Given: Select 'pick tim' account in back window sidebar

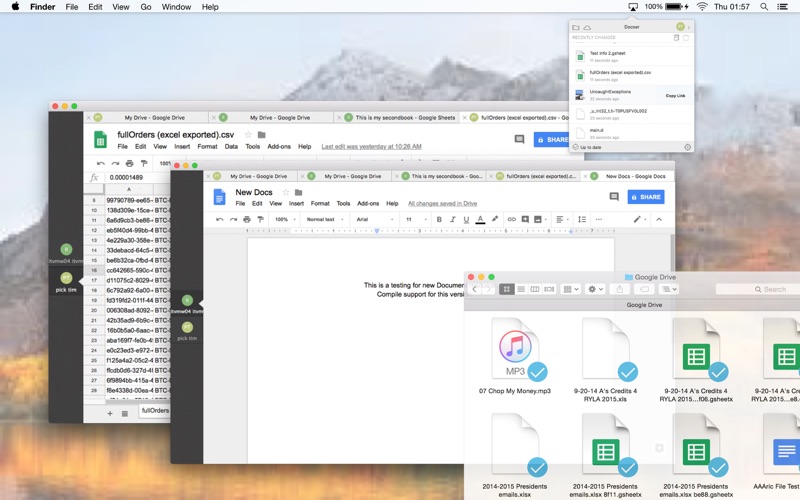Looking at the screenshot, I should pos(66,282).
